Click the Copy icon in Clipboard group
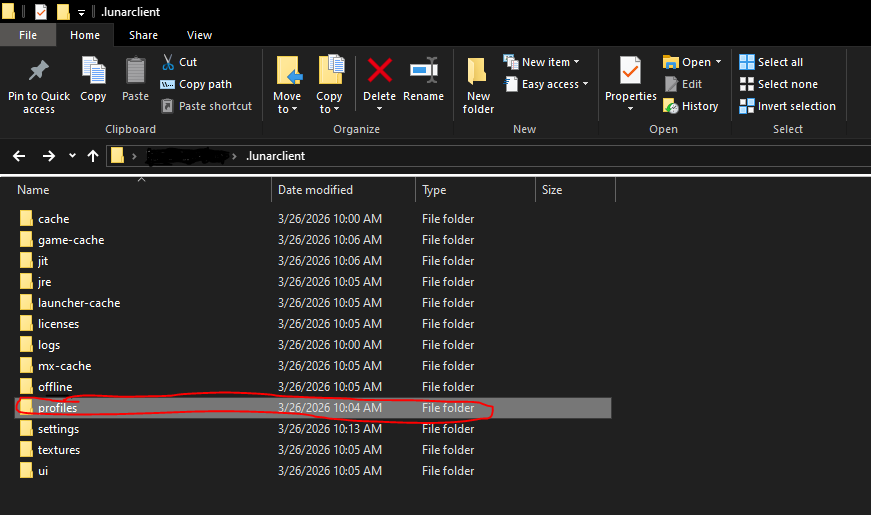The height and width of the screenshot is (515, 871). pos(93,72)
